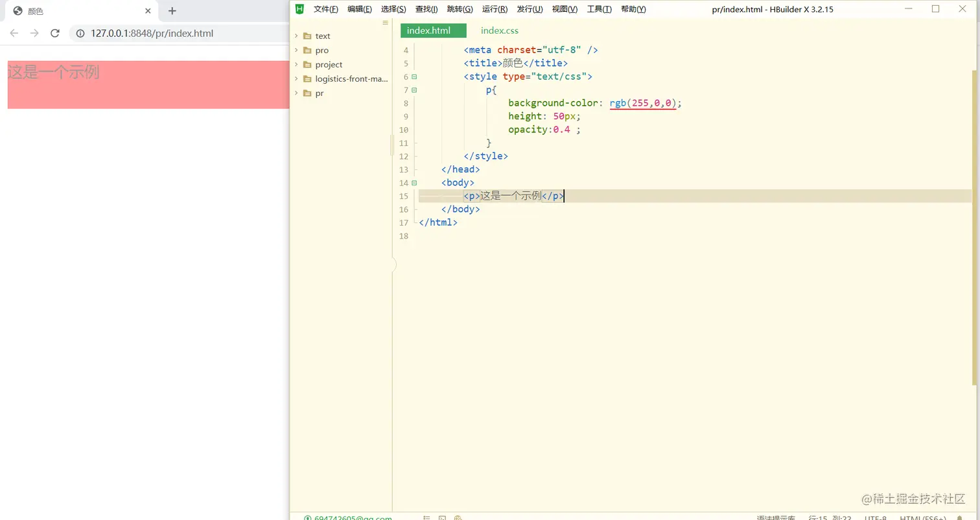Click the browser back arrow
Viewport: 980px width, 520px height.
(14, 33)
